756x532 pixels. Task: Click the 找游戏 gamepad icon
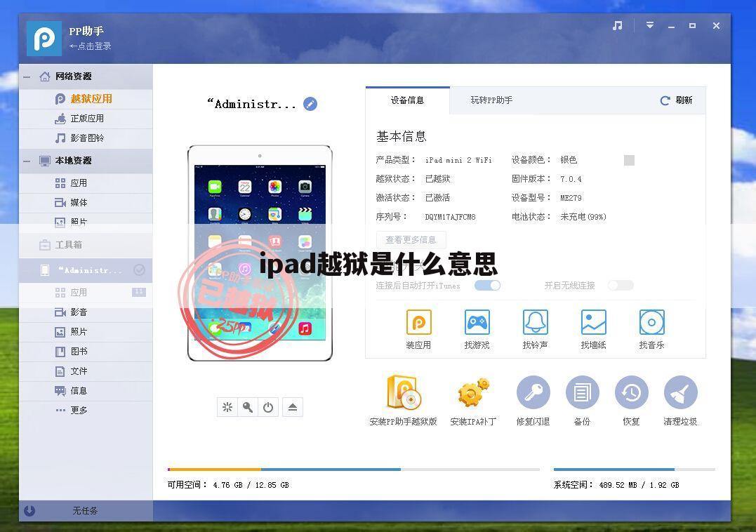[x=477, y=322]
